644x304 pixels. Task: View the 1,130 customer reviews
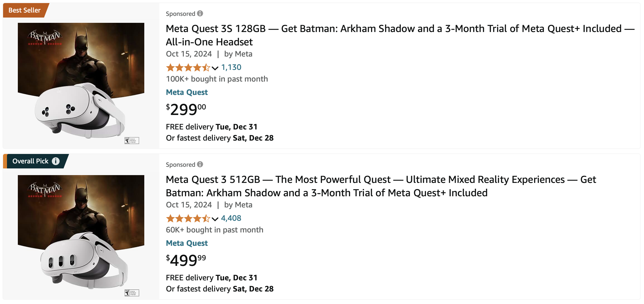tap(231, 67)
